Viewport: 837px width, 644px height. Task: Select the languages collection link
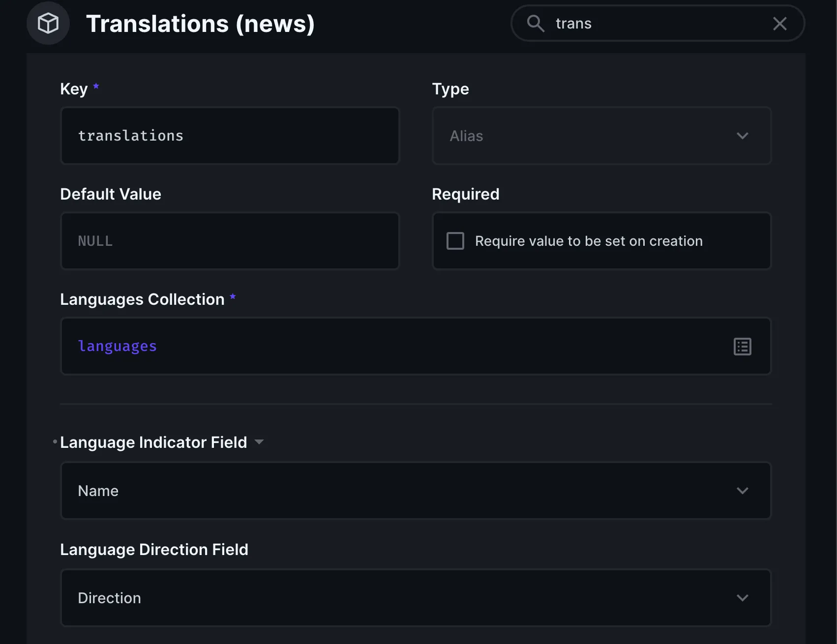[118, 346]
